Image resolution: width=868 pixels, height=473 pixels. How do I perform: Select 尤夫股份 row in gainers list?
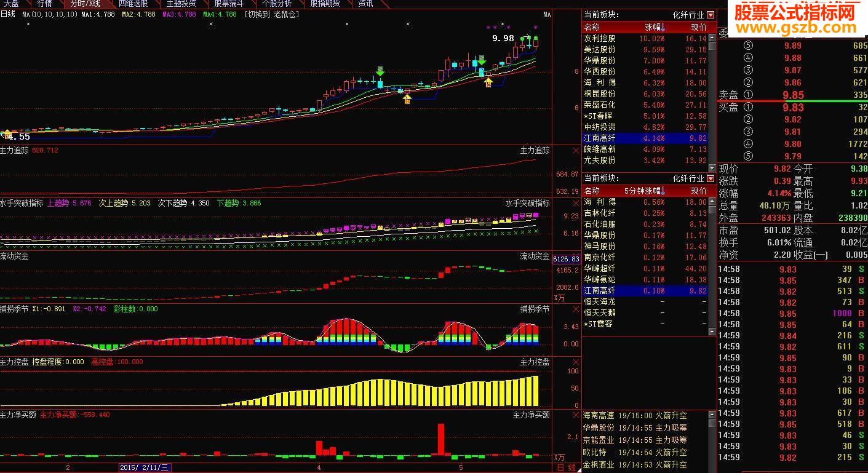645,160
